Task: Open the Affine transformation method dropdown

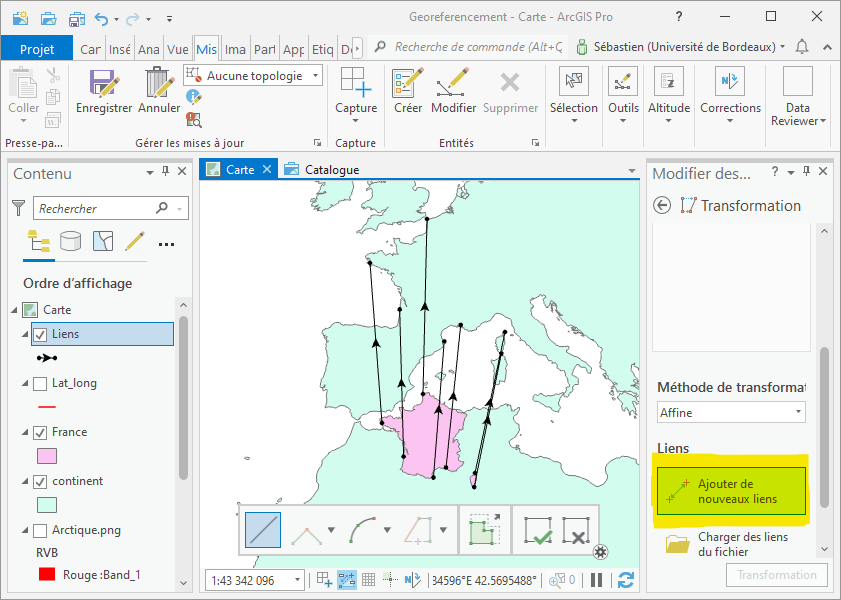Action: pyautogui.click(x=730, y=412)
